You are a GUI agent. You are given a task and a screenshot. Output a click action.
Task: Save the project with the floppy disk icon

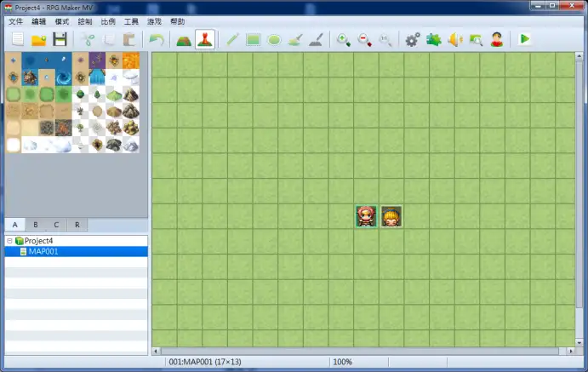(x=60, y=39)
